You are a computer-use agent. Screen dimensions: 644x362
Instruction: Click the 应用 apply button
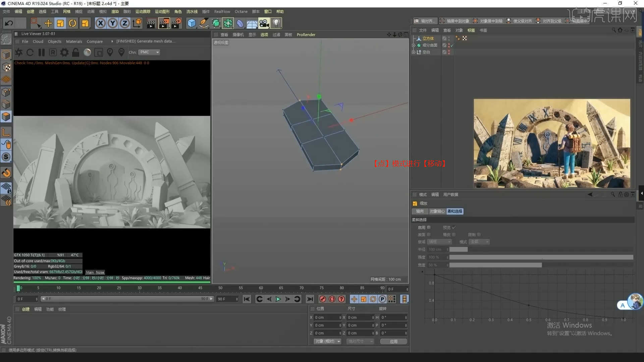click(x=393, y=341)
